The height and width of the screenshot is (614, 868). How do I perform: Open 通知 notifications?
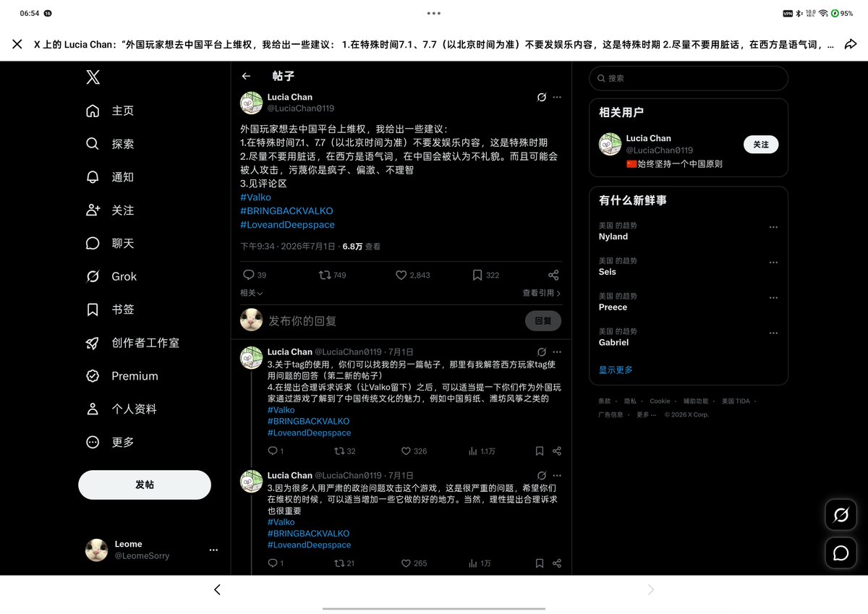[111, 177]
